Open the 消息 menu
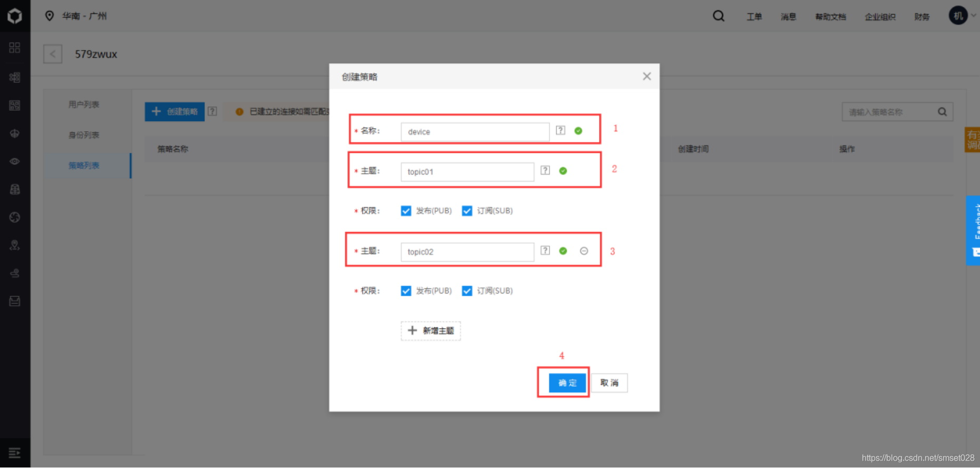The height and width of the screenshot is (468, 980). coord(788,17)
